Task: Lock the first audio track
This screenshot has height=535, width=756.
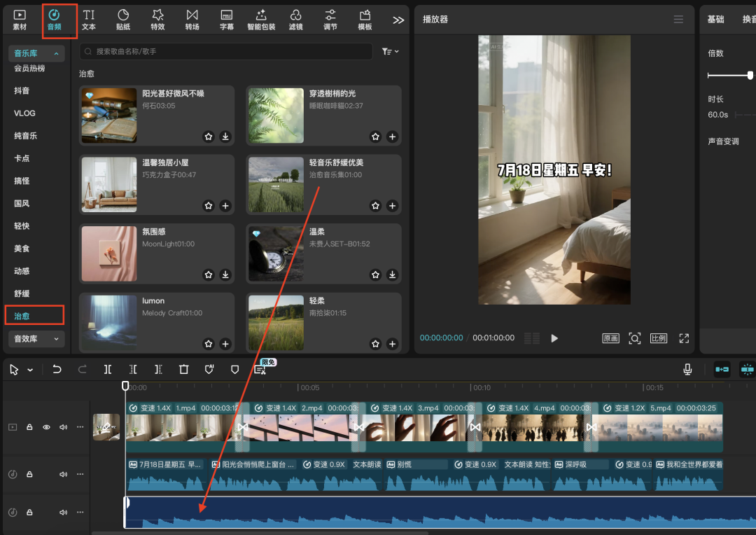Action: coord(29,474)
